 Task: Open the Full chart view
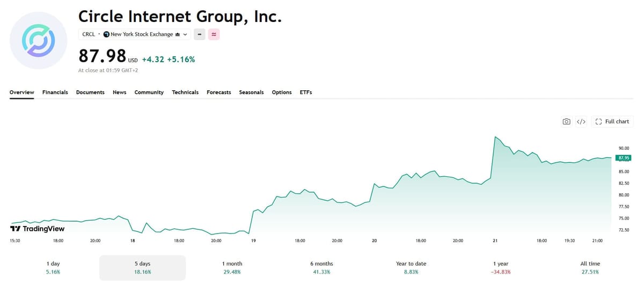point(612,121)
